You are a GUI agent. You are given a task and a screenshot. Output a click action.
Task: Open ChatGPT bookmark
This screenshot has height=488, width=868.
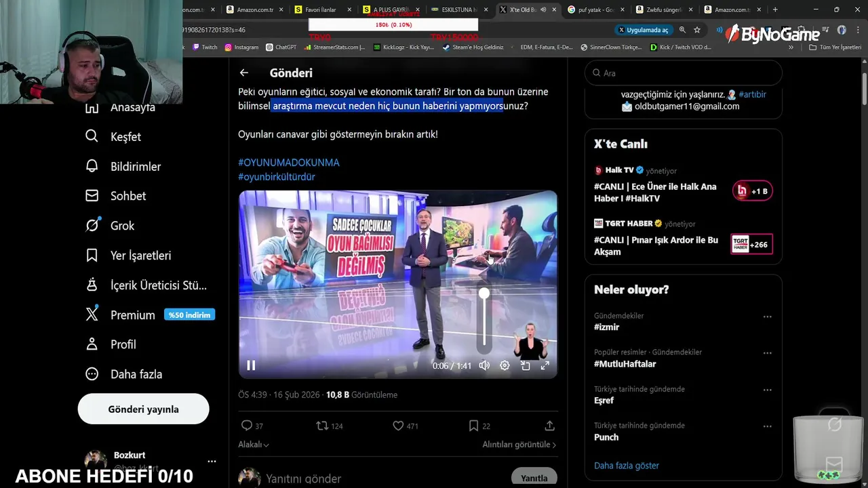tap(281, 47)
